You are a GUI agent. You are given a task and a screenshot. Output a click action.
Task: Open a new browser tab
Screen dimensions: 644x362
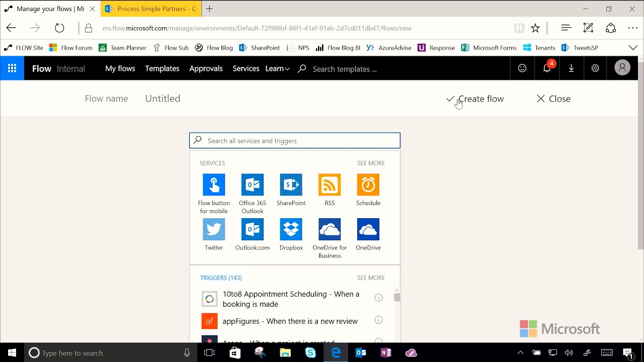pyautogui.click(x=209, y=9)
